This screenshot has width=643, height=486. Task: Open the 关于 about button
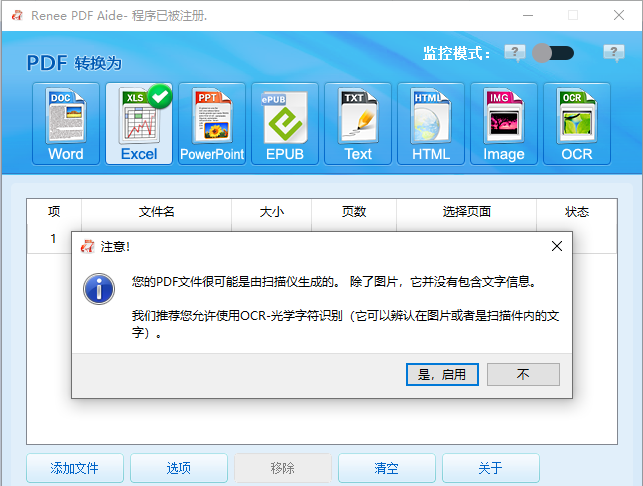[x=490, y=468]
